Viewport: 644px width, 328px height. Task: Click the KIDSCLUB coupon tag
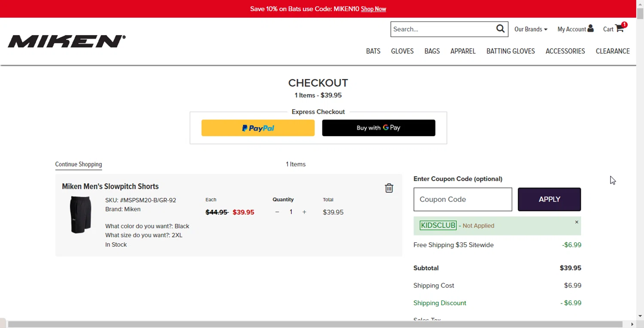click(x=438, y=225)
